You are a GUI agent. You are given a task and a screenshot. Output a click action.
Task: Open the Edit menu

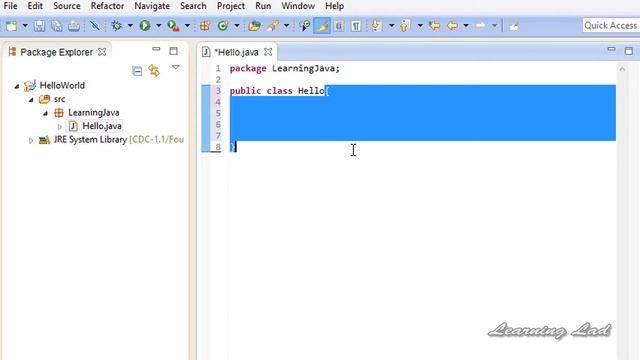click(x=35, y=6)
